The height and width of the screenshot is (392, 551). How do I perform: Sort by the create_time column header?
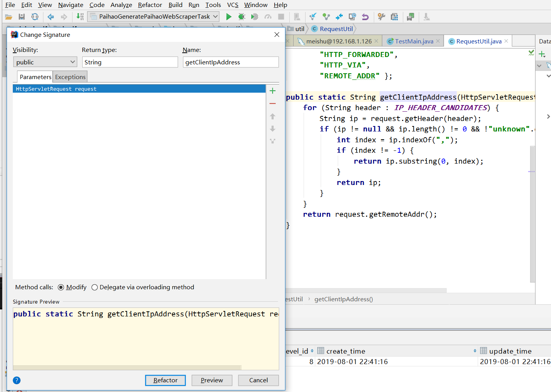pyautogui.click(x=345, y=351)
